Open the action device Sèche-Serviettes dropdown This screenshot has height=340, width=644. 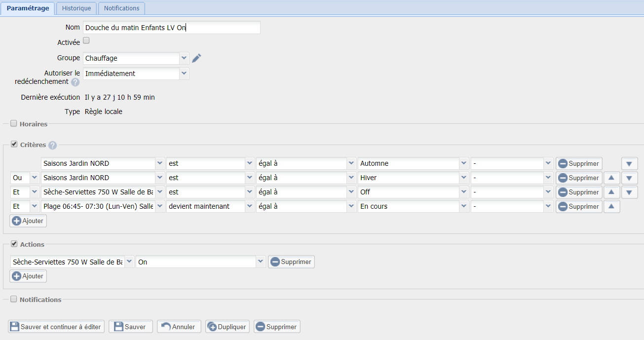129,262
